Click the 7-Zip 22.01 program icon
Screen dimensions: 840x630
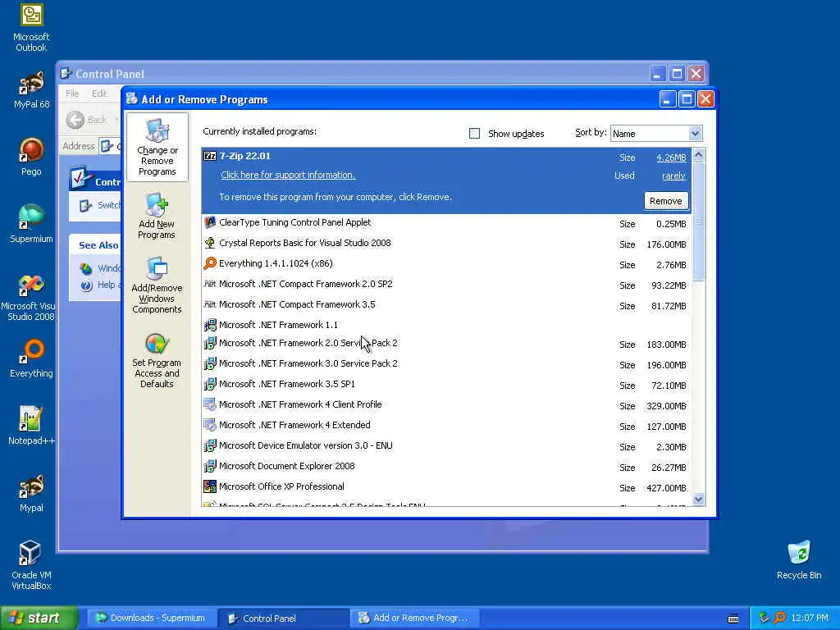tap(210, 157)
